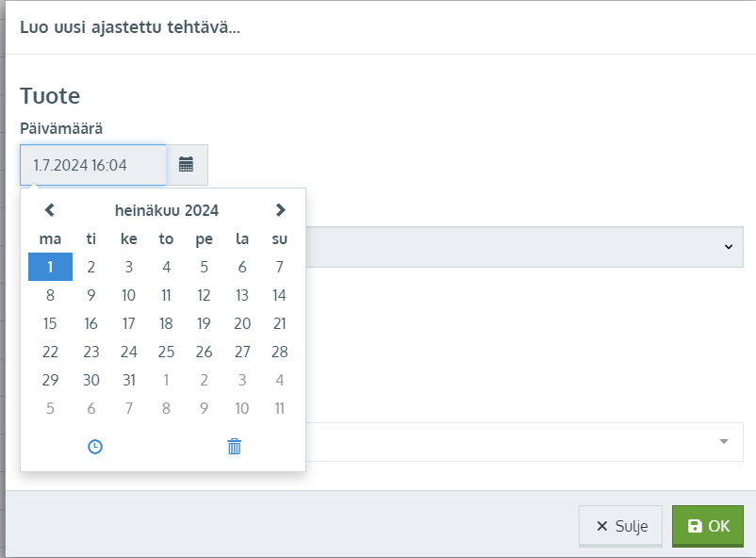This screenshot has width=756, height=558.
Task: Clear the date with trash icon
Action: tap(235, 447)
